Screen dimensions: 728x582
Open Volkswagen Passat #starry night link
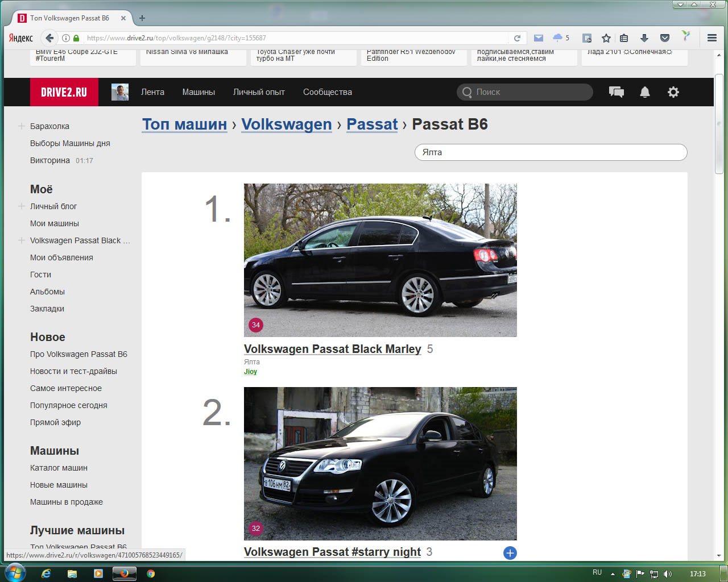332,552
